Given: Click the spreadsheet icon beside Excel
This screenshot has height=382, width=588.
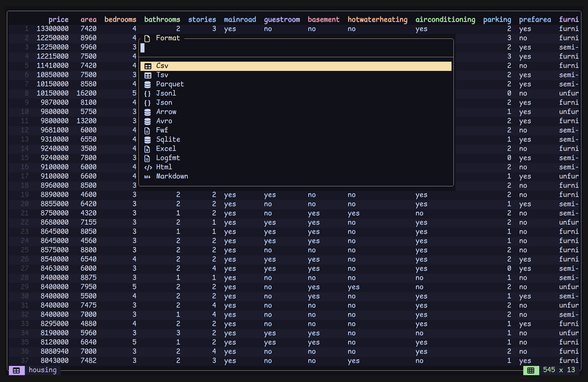Looking at the screenshot, I should click(147, 149).
